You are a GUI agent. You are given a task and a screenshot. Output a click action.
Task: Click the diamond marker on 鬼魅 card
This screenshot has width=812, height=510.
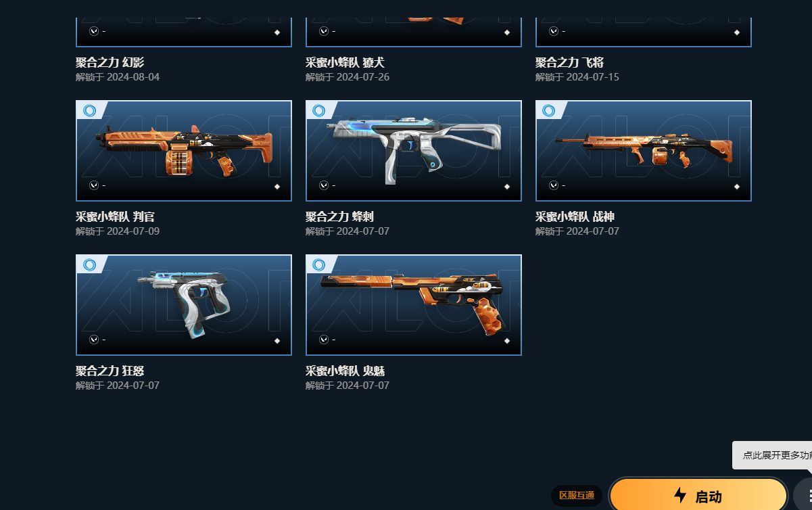[x=507, y=341]
